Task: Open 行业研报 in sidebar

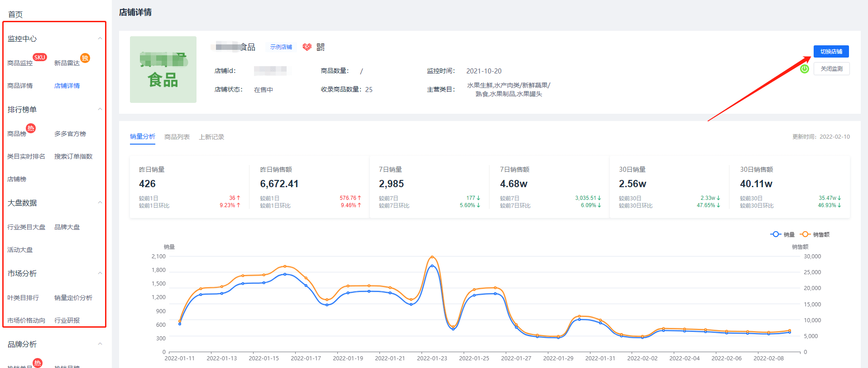Action: pyautogui.click(x=67, y=320)
